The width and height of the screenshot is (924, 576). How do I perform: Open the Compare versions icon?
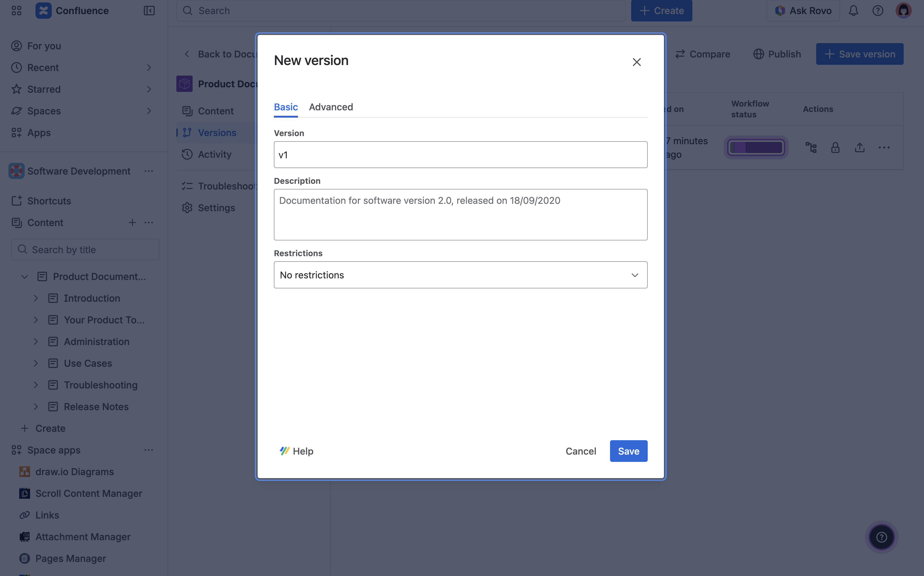[x=681, y=54]
